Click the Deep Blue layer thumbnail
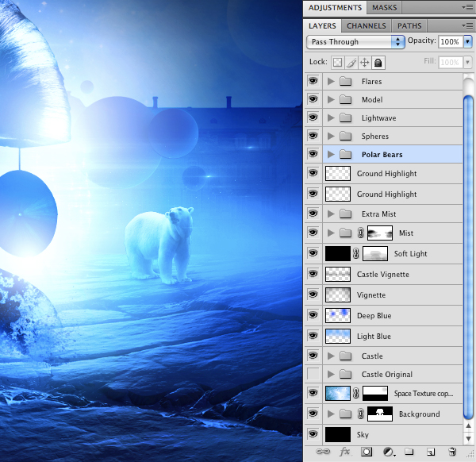 tap(338, 316)
